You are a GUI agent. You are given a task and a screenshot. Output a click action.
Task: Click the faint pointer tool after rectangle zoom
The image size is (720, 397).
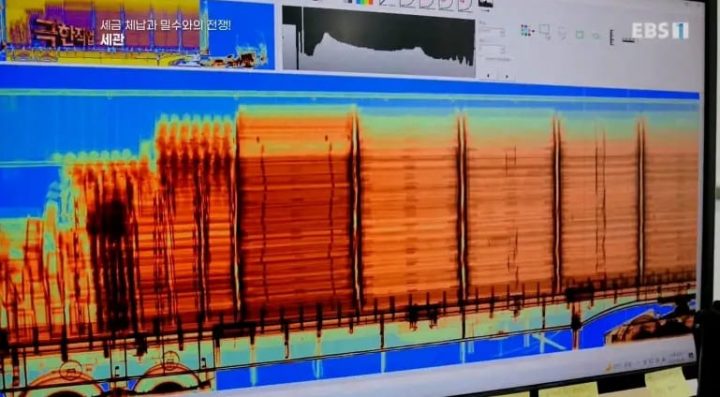pyautogui.click(x=562, y=33)
